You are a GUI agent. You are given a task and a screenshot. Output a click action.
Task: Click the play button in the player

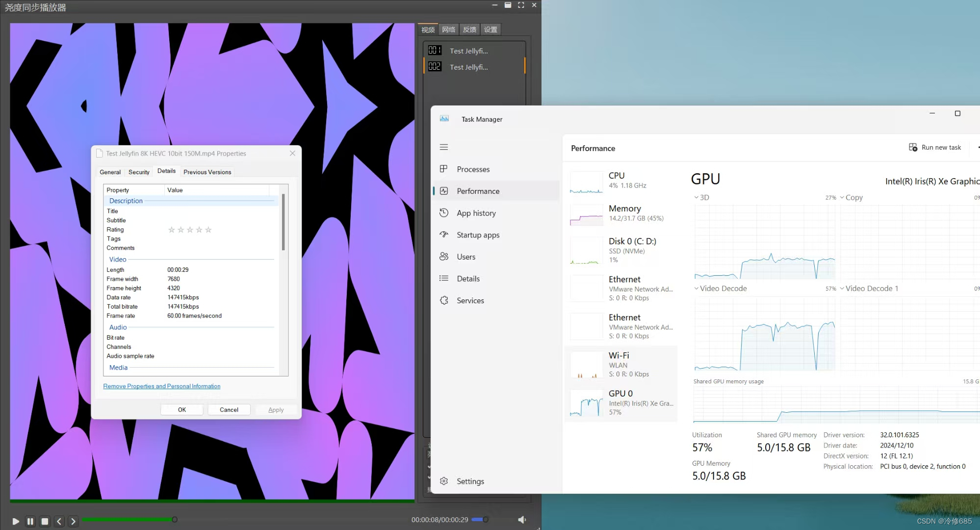(16, 521)
